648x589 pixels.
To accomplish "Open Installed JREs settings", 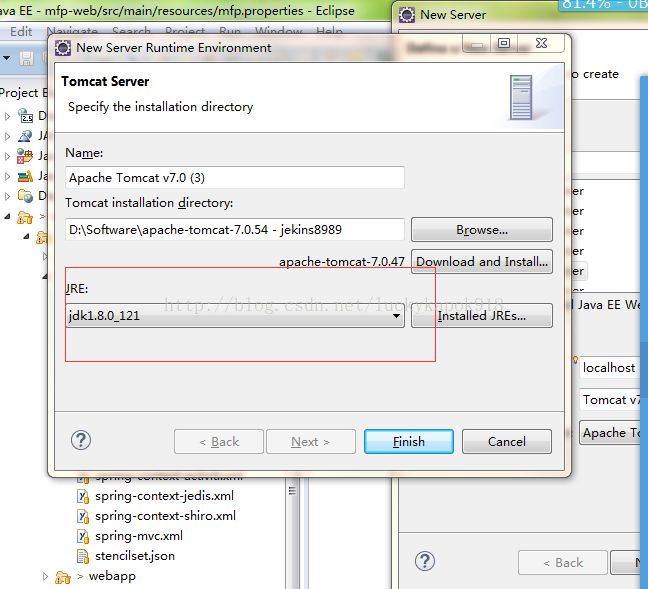I will [x=481, y=316].
